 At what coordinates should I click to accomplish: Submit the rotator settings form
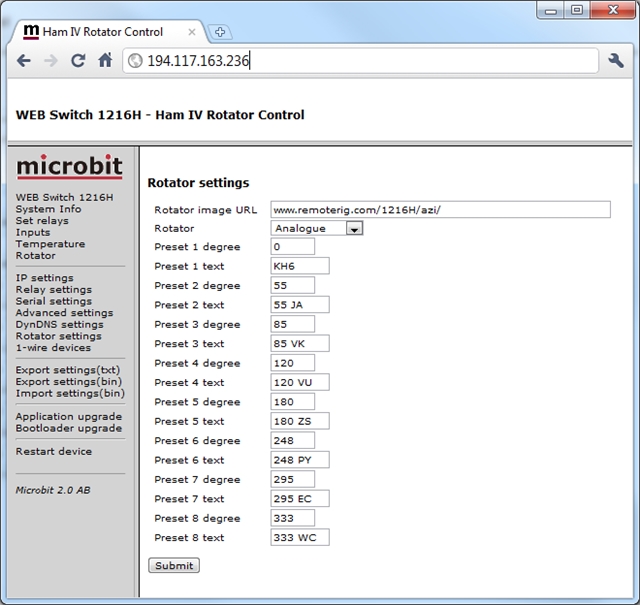(x=174, y=565)
